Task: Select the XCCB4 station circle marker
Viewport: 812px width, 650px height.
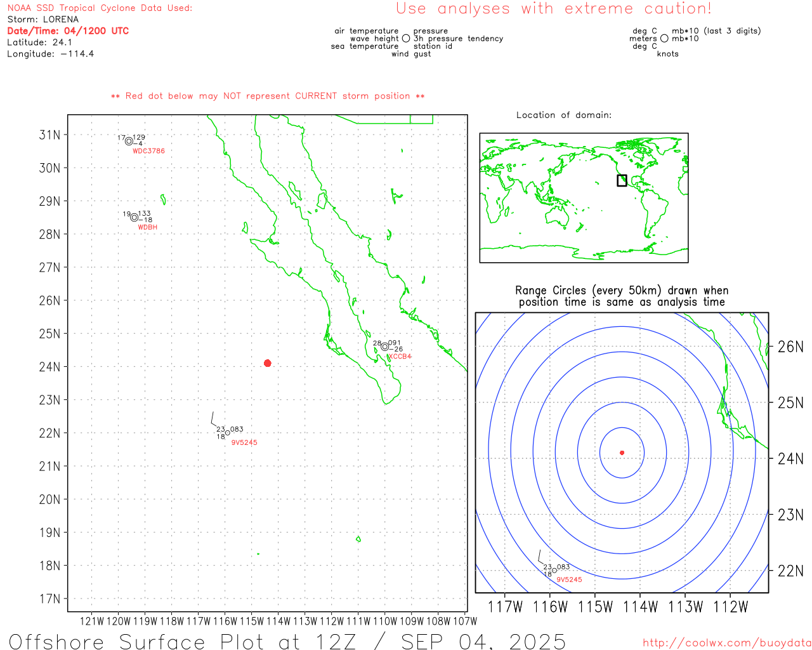Action: [385, 347]
